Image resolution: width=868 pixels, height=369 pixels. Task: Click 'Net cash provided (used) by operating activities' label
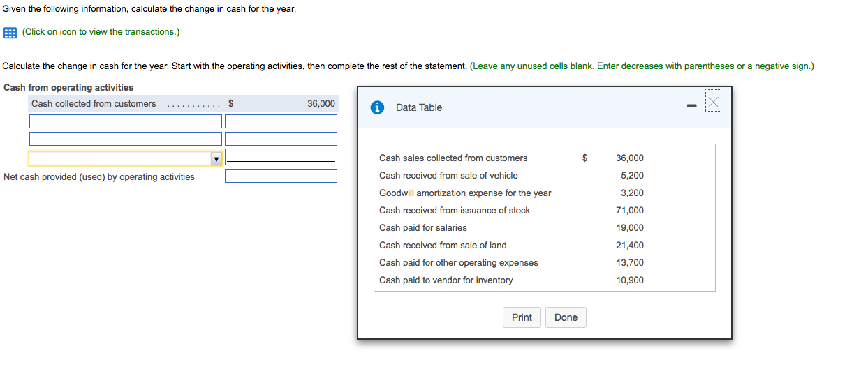pyautogui.click(x=99, y=177)
